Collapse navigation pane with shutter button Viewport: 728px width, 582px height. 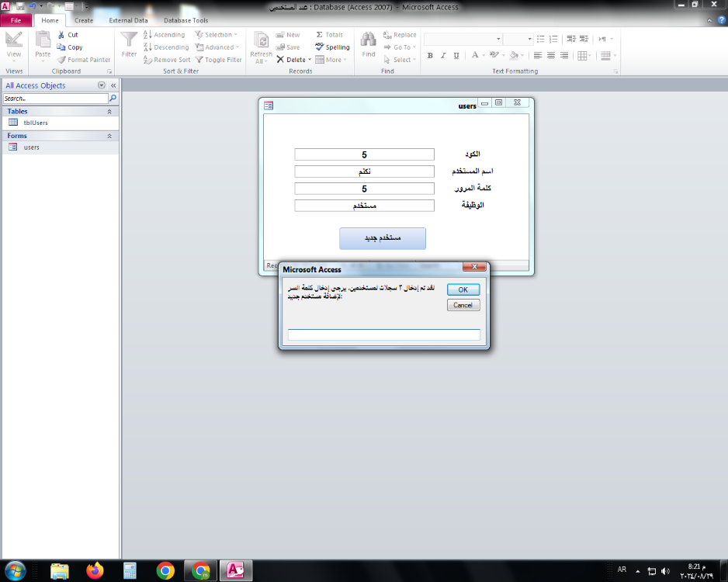click(x=113, y=85)
